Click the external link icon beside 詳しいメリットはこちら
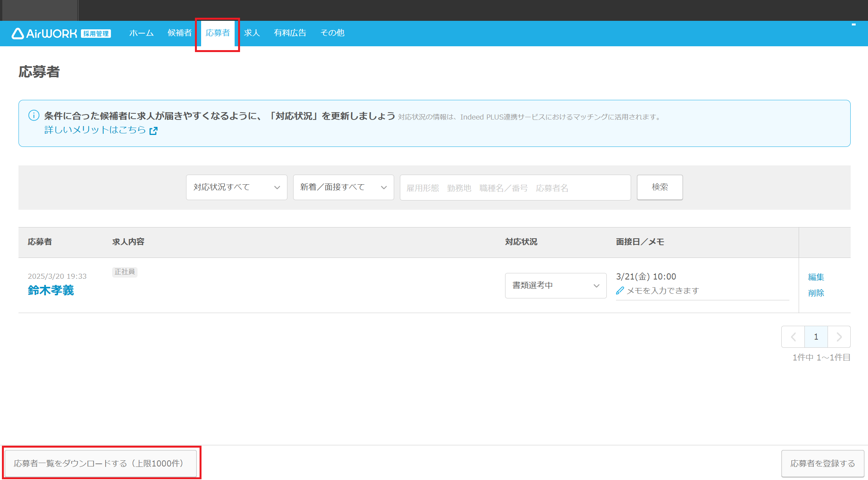Viewport: 868px width, 480px height. 153,131
